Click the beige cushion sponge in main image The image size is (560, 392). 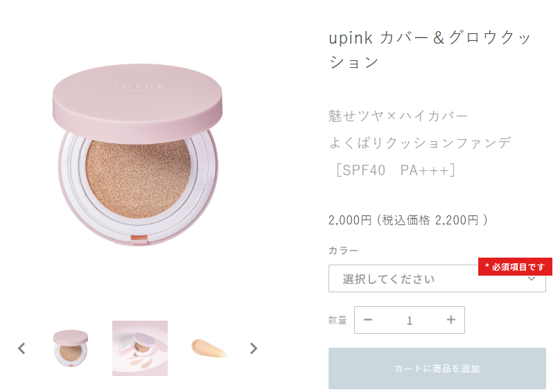coord(138,179)
